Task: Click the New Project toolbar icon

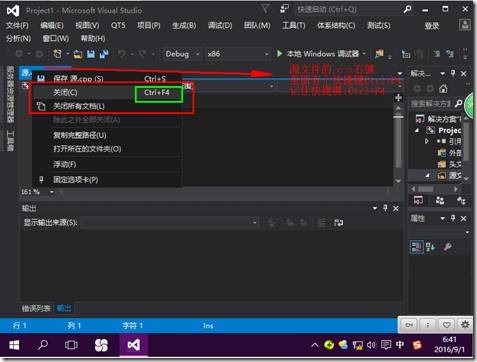Action: 57,54
